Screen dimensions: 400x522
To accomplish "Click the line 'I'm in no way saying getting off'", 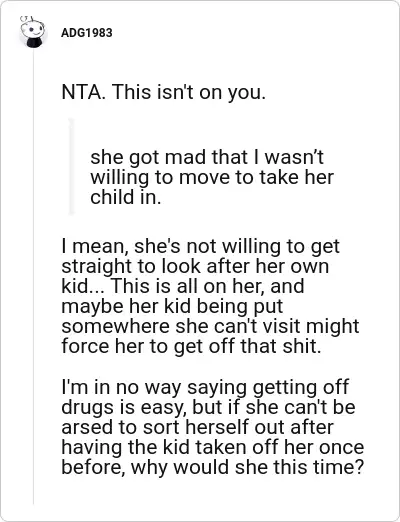I will click(x=205, y=387).
